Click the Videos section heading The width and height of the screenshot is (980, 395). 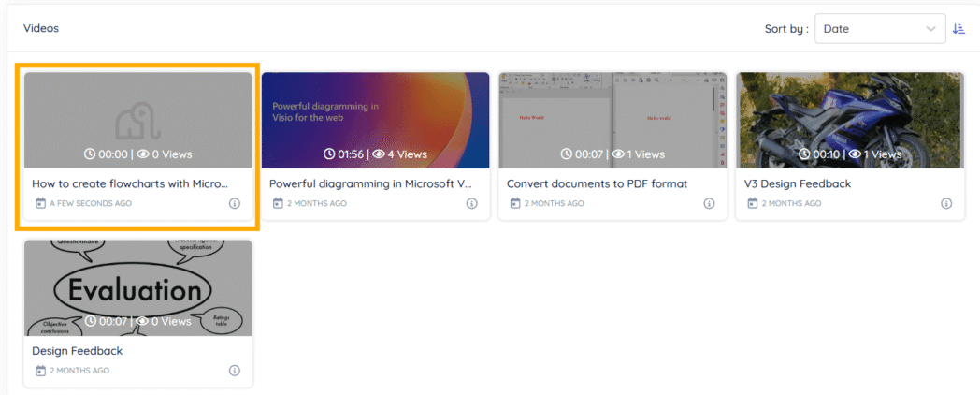tap(40, 29)
